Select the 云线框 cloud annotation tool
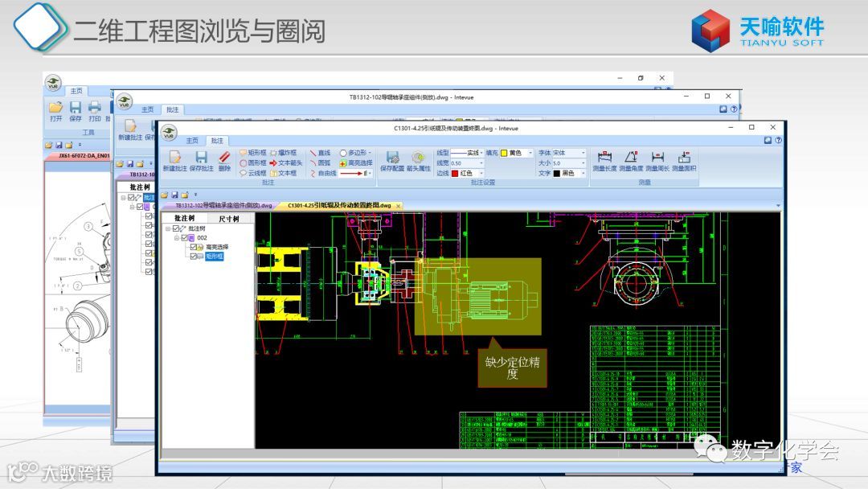 (x=253, y=173)
